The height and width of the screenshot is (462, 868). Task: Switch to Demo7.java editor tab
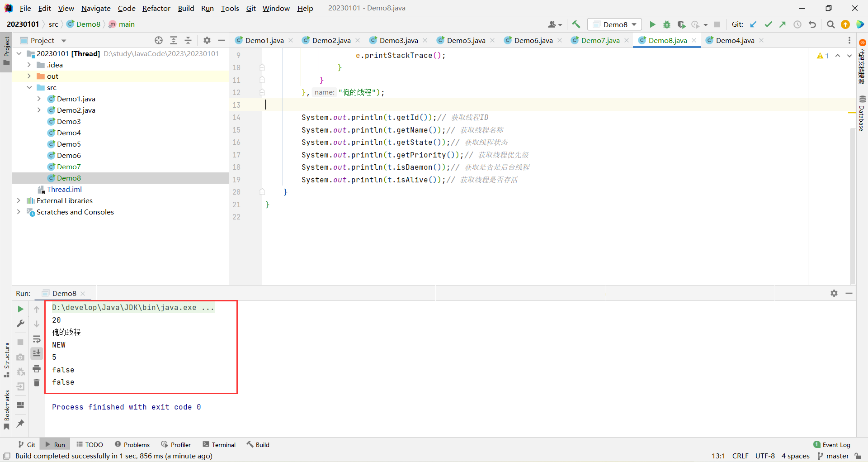coord(600,40)
